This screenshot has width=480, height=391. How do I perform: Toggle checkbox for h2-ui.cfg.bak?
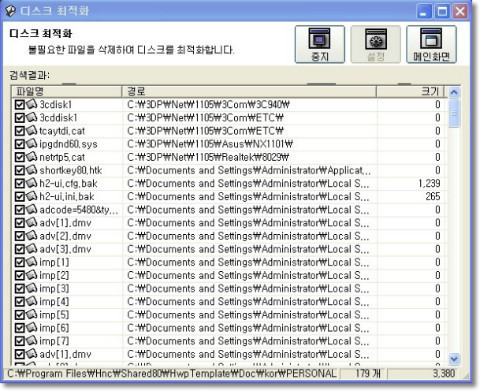pyautogui.click(x=20, y=184)
